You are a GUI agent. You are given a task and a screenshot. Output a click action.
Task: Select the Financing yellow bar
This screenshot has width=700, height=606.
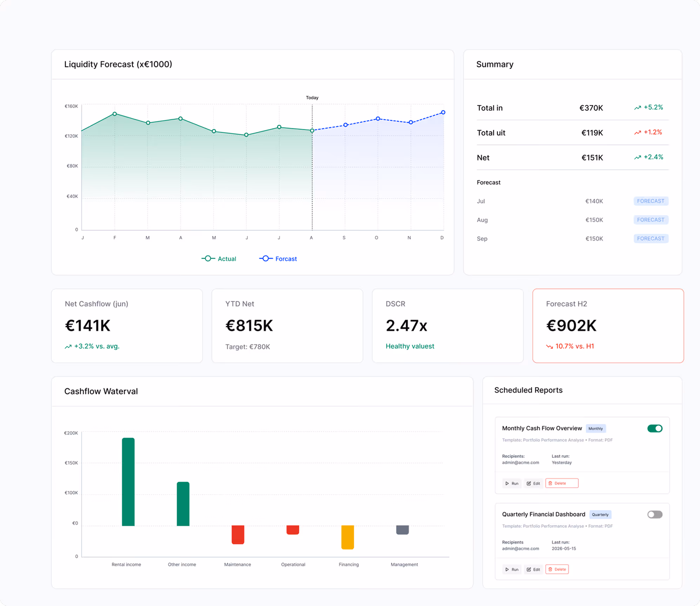(x=348, y=537)
